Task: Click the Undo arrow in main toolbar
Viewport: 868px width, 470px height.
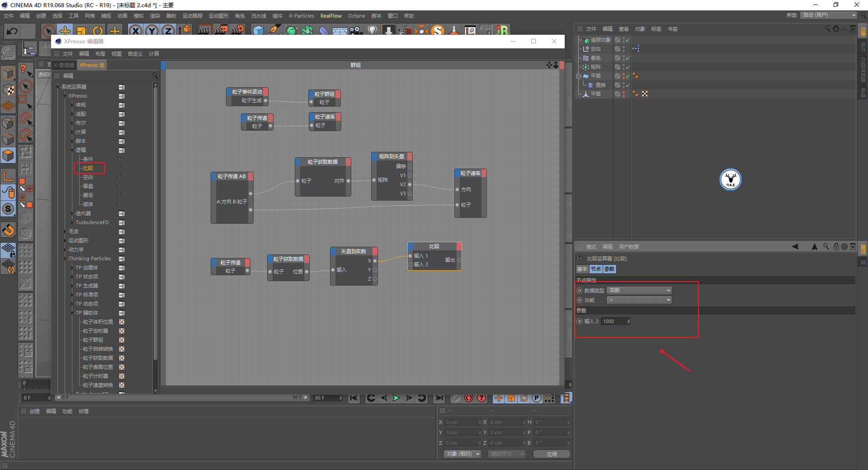Action: [x=12, y=31]
